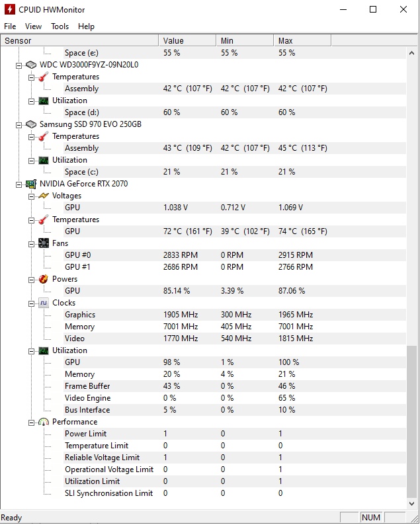Click the lightning Voltages icon under the GPU
The width and height of the screenshot is (420, 525).
pos(44,196)
